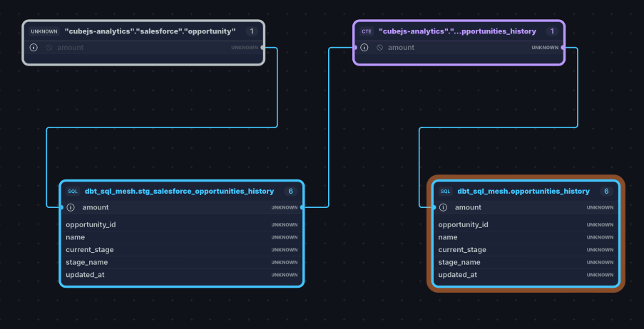This screenshot has width=644, height=329.
Task: Click the output handle of salesforce opportunity amount
Action: (263, 48)
